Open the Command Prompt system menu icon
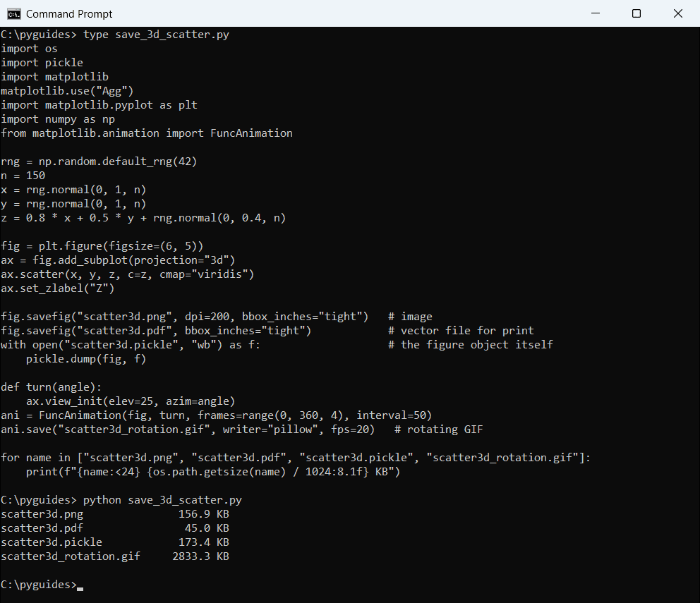Viewport: 700px width, 603px height. (13, 14)
